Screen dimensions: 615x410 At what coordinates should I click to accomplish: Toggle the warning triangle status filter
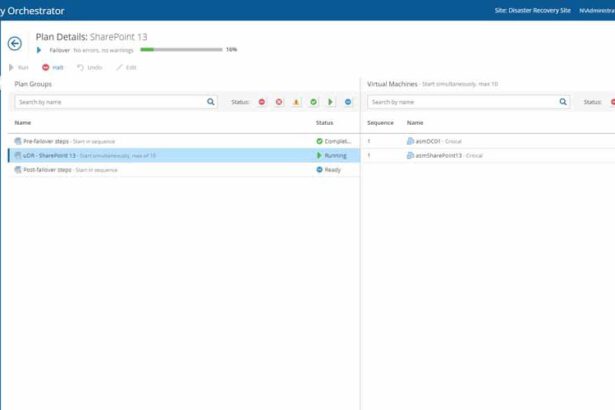(x=296, y=102)
